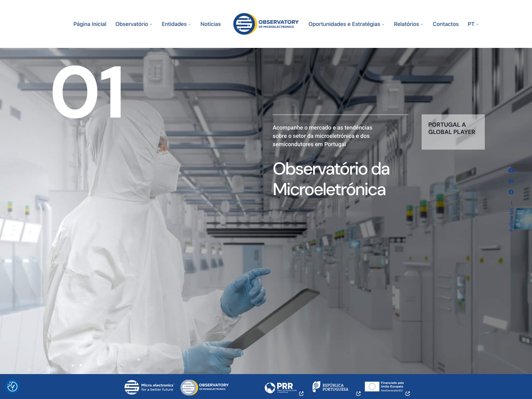The image size is (532, 399).
Task: Click the cookie preferences icon
Action: coord(12,386)
